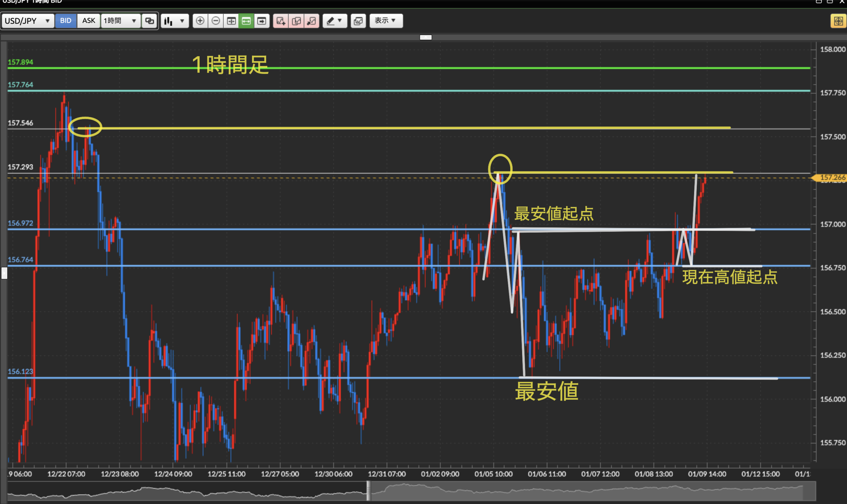Expand the candlestick chart type dropdown
The width and height of the screenshot is (847, 504).
tap(175, 21)
